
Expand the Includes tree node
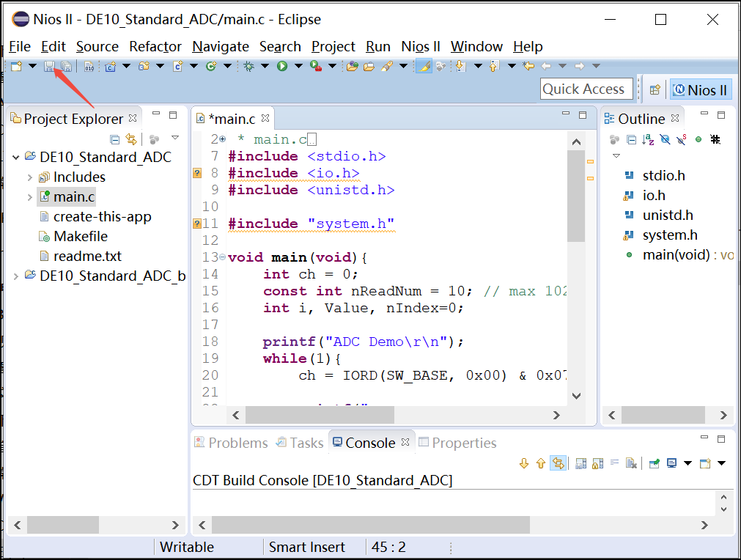tap(30, 177)
